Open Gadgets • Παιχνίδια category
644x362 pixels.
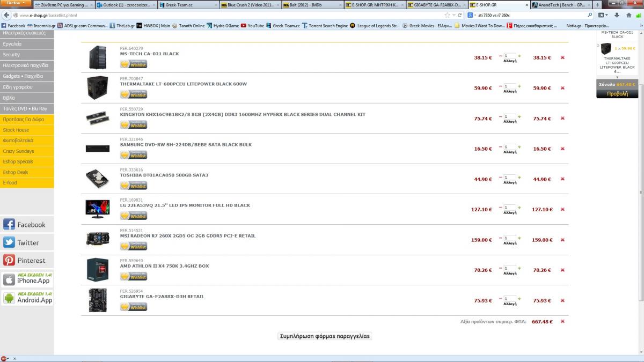pyautogui.click(x=27, y=76)
